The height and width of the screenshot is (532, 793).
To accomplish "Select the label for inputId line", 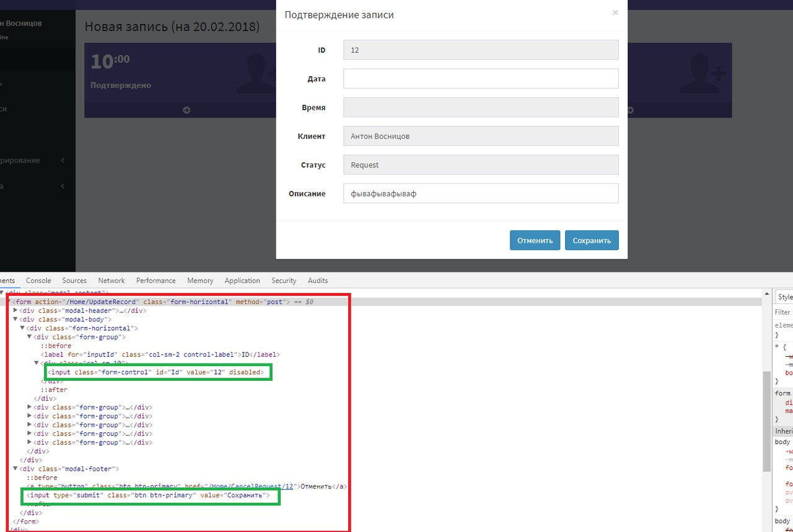I will [160, 355].
